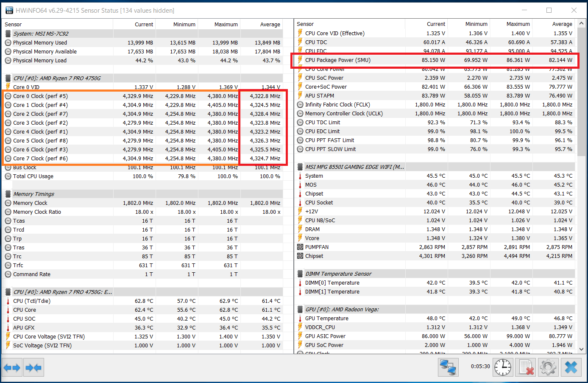The width and height of the screenshot is (588, 383).
Task: Select the CPU [#0]: AMD Ryzen 7 PRO 4750G: E... header
Action: pyautogui.click(x=142, y=292)
